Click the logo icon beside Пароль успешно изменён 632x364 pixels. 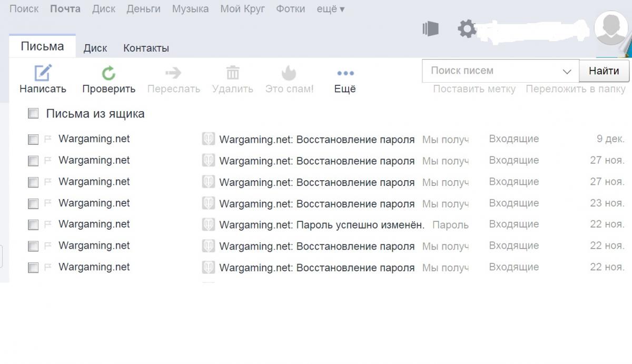pyautogui.click(x=209, y=224)
